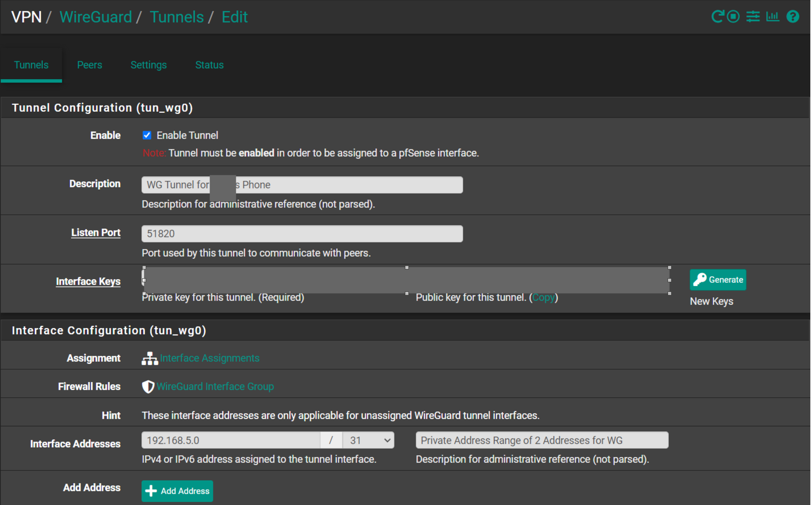The image size is (812, 505).
Task: Click the Interface Assignments network icon
Action: (x=150, y=358)
